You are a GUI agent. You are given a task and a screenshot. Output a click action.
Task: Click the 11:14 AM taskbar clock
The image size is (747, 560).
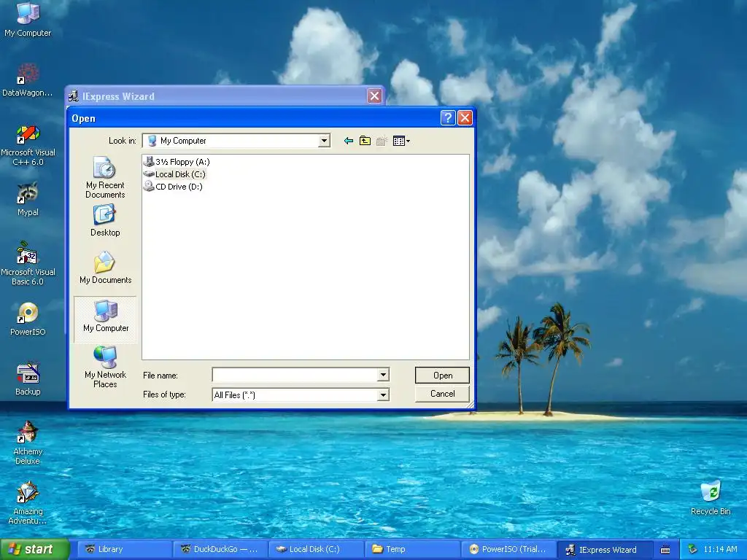pyautogui.click(x=720, y=550)
